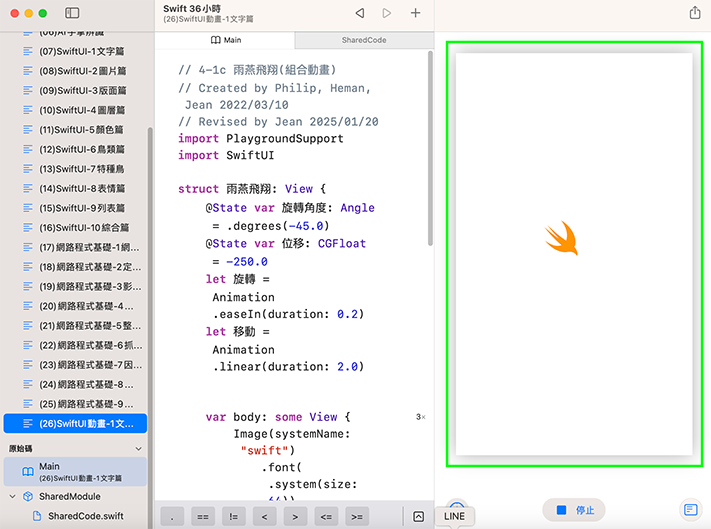Open SharedCode.swift in the sidebar
Viewport: 711px width, 529px height.
(x=85, y=516)
